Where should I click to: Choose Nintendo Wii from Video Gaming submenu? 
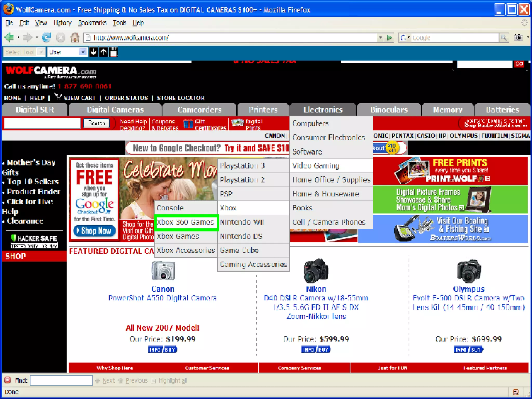click(242, 222)
